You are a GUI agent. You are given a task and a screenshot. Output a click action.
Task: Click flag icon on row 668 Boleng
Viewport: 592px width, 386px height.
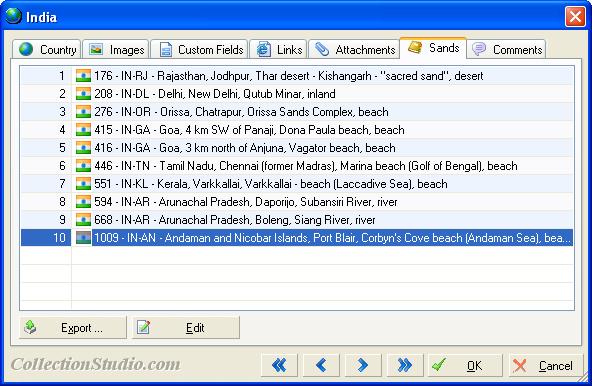pyautogui.click(x=83, y=220)
